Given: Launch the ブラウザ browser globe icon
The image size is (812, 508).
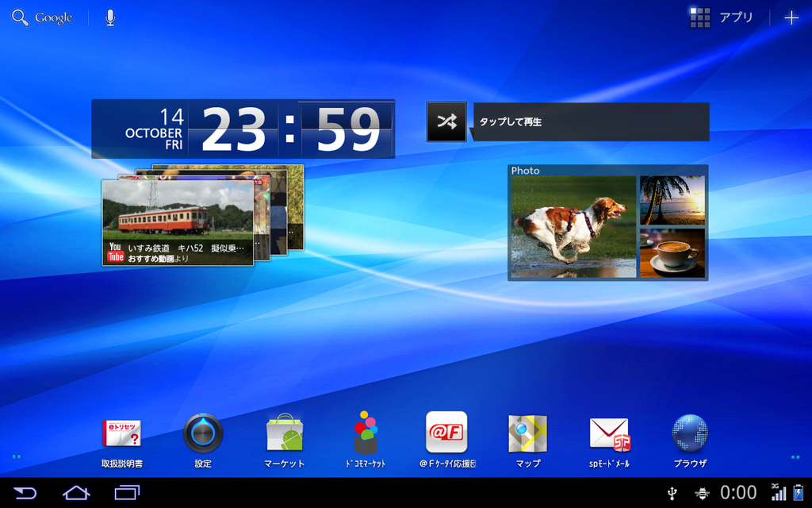Looking at the screenshot, I should click(x=691, y=440).
